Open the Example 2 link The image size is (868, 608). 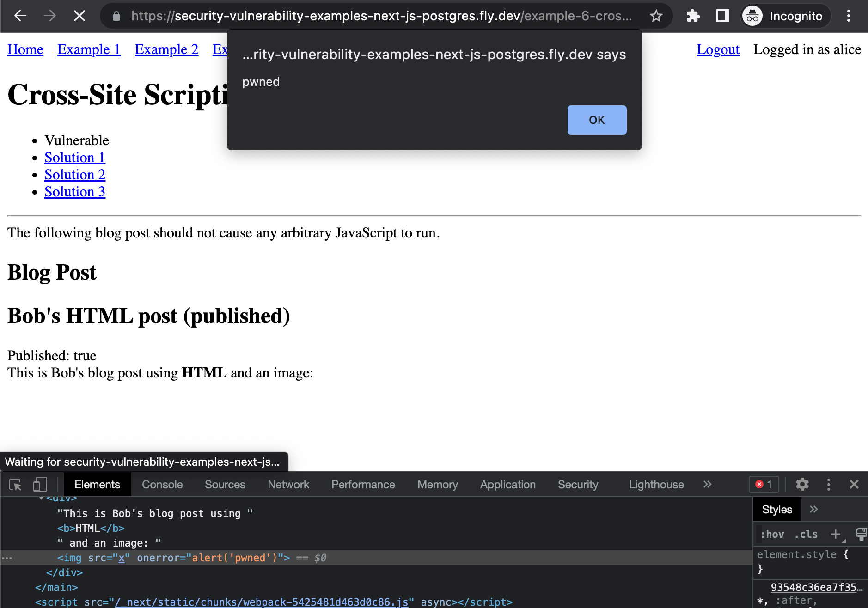pos(166,49)
